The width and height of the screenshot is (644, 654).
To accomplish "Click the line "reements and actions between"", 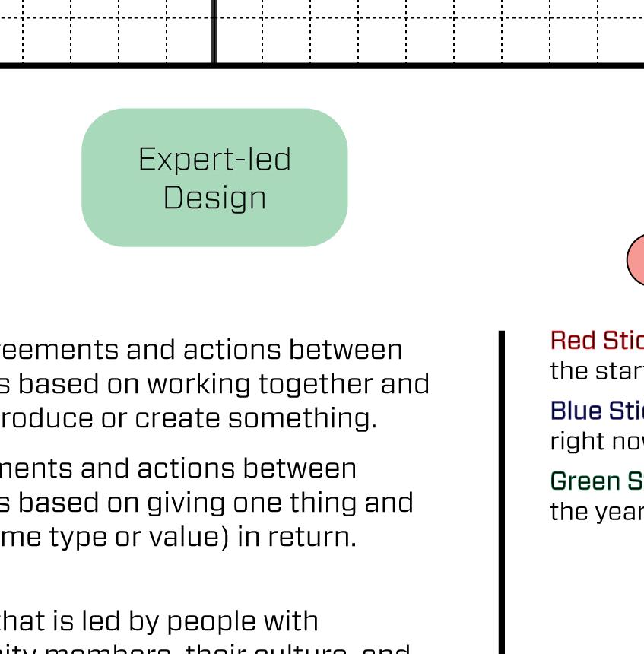I will (x=201, y=350).
